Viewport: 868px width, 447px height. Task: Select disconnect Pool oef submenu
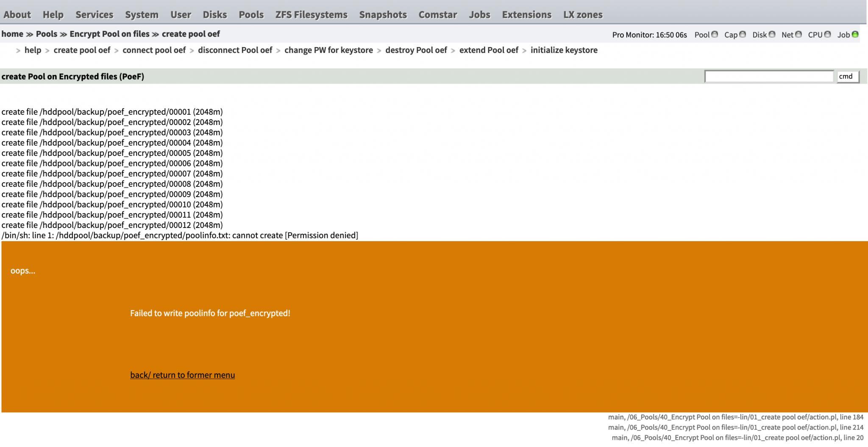click(x=235, y=50)
